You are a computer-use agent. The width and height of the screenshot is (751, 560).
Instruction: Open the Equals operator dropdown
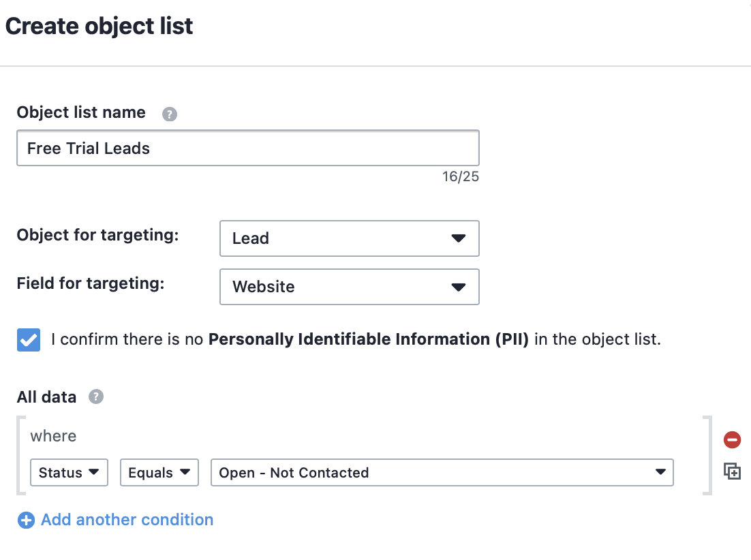(159, 472)
